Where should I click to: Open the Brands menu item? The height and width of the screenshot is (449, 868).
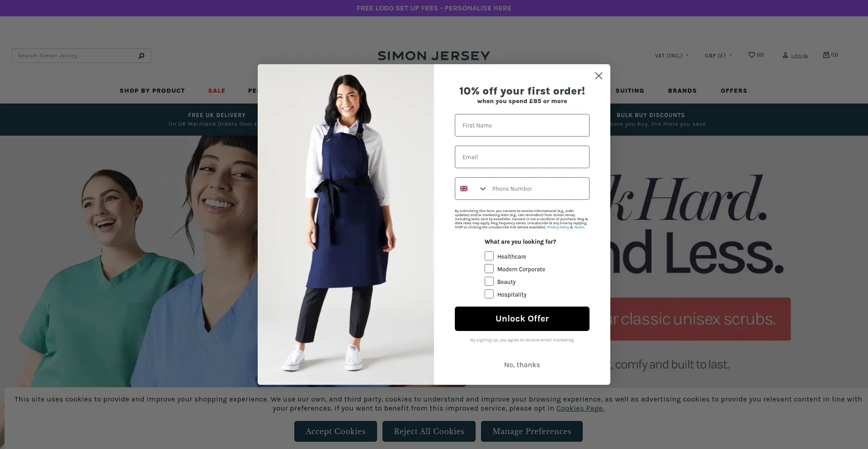[682, 90]
